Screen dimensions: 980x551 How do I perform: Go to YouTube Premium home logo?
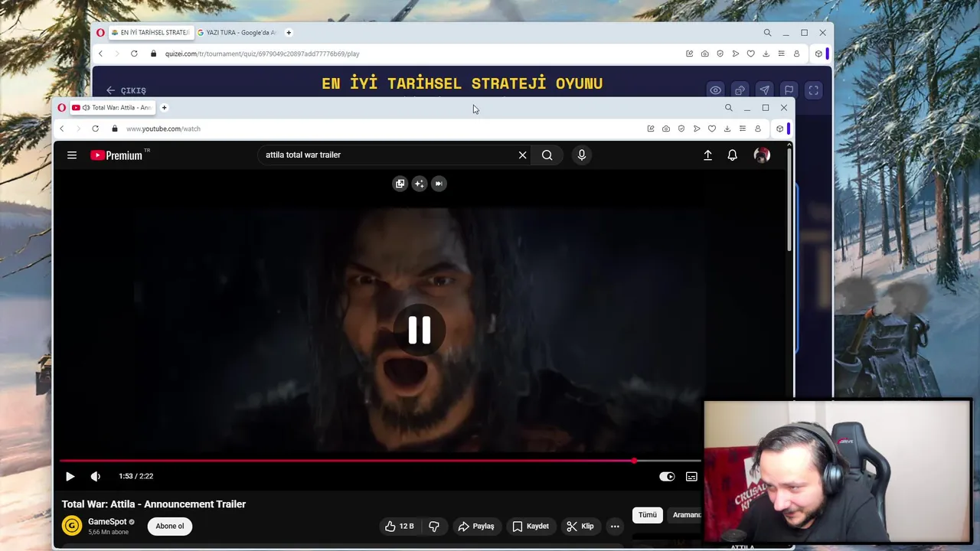[116, 155]
